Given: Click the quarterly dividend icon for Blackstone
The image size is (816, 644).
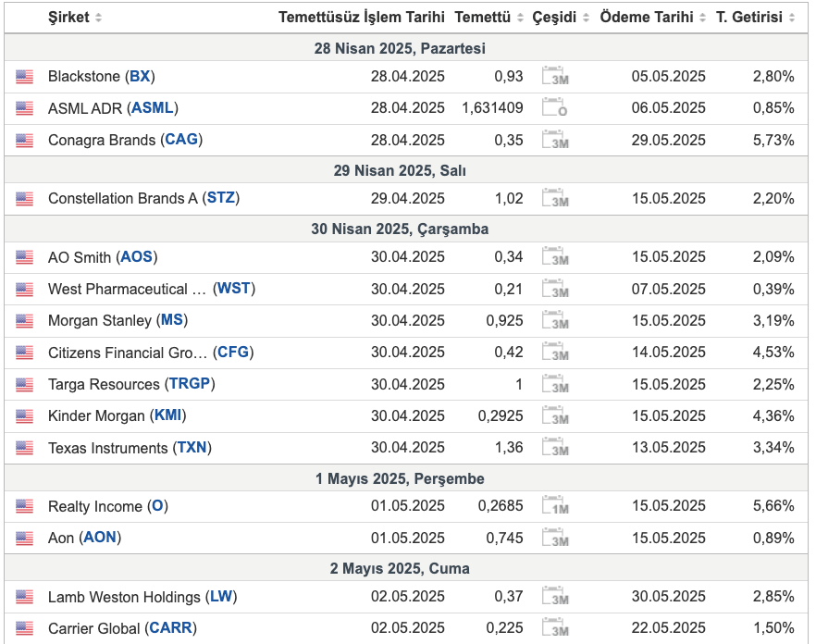Looking at the screenshot, I should (x=555, y=76).
